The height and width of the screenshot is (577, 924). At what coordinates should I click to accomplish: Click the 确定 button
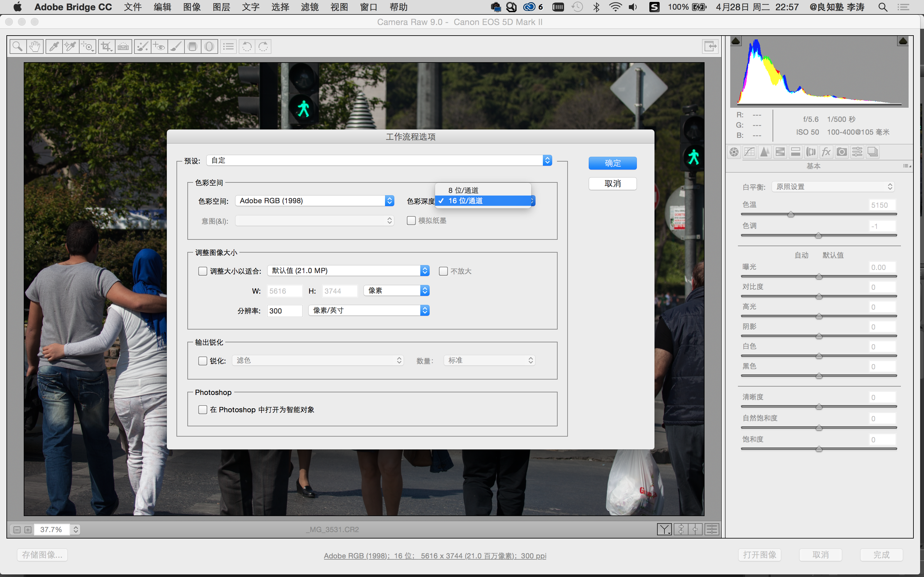612,163
